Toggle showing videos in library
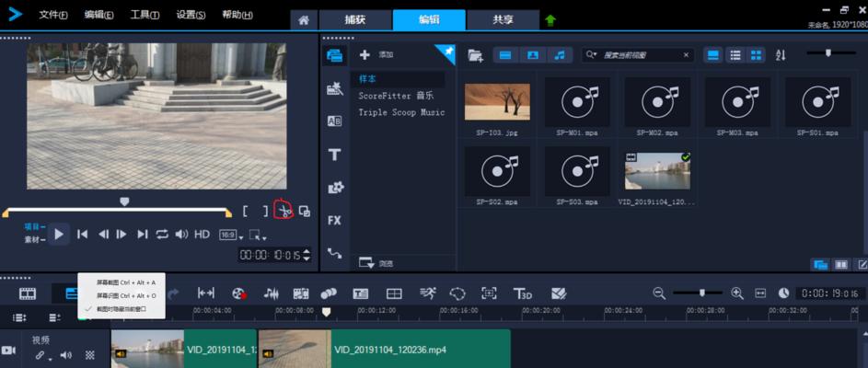The width and height of the screenshot is (868, 368). pyautogui.click(x=505, y=55)
